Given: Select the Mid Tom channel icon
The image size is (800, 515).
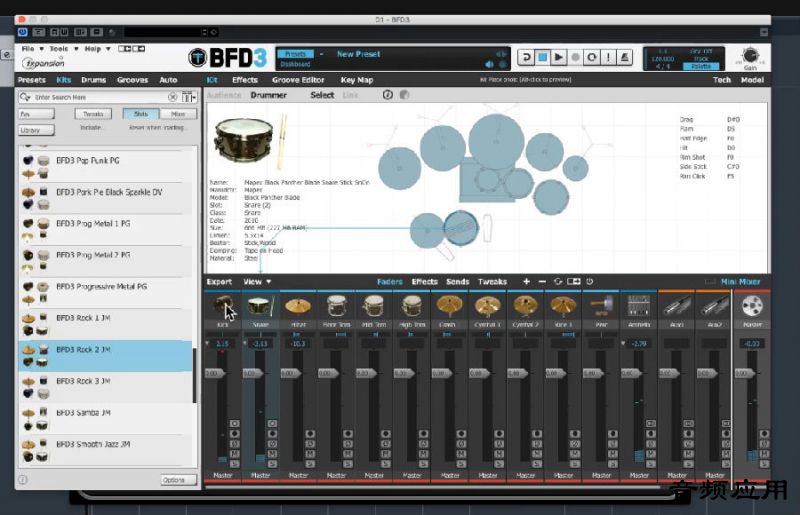Looking at the screenshot, I should pyautogui.click(x=374, y=306).
